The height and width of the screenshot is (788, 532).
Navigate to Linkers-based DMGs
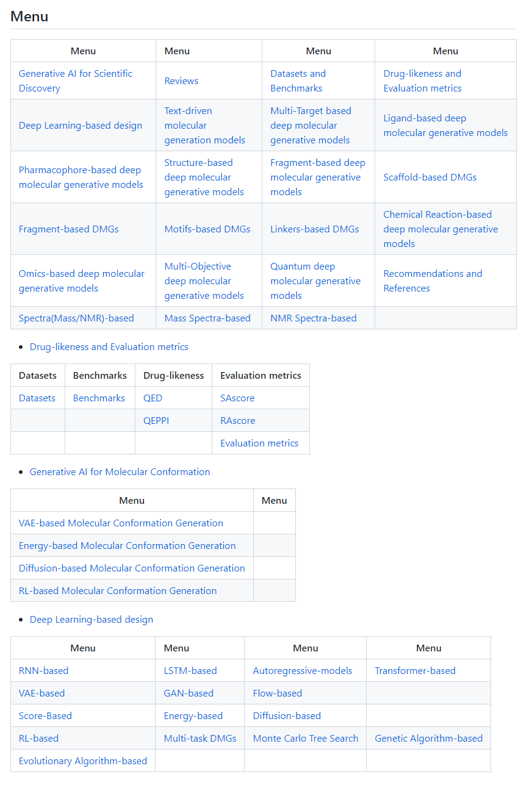[314, 229]
